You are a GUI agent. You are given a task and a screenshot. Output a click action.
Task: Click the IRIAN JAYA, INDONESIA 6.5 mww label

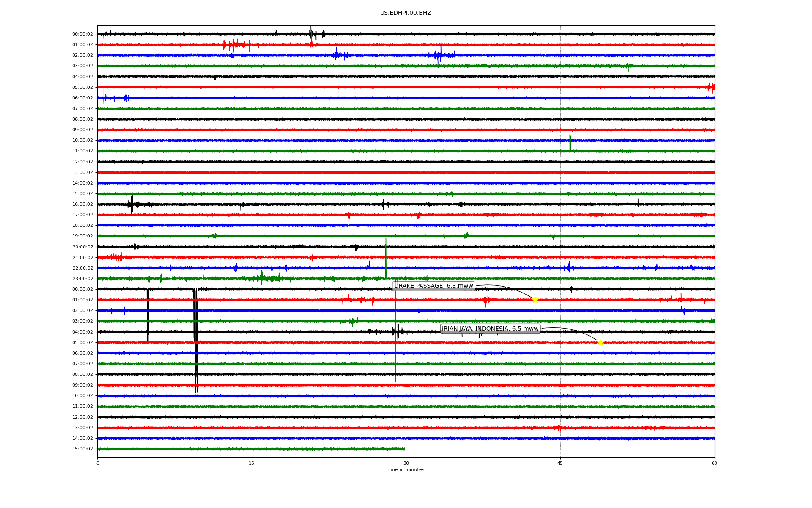pyautogui.click(x=490, y=329)
